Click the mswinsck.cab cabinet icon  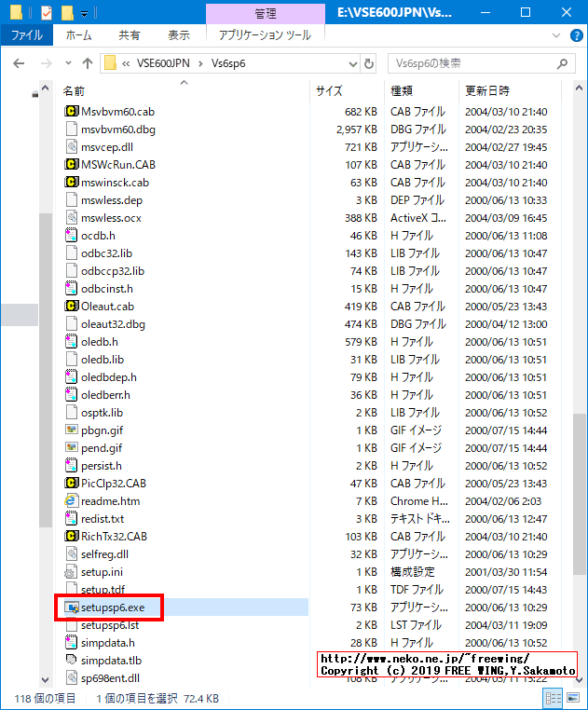(71, 182)
